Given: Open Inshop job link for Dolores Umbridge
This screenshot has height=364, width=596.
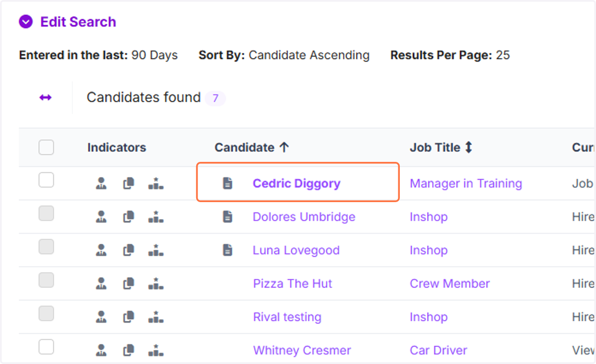Looking at the screenshot, I should pos(429,217).
